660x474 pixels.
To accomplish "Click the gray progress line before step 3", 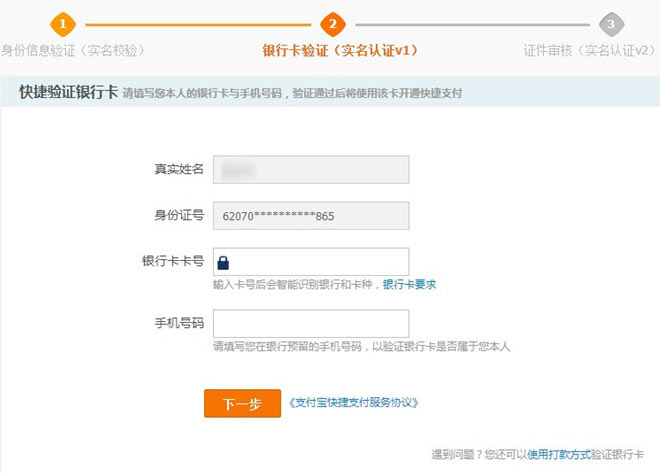I will tap(470, 24).
